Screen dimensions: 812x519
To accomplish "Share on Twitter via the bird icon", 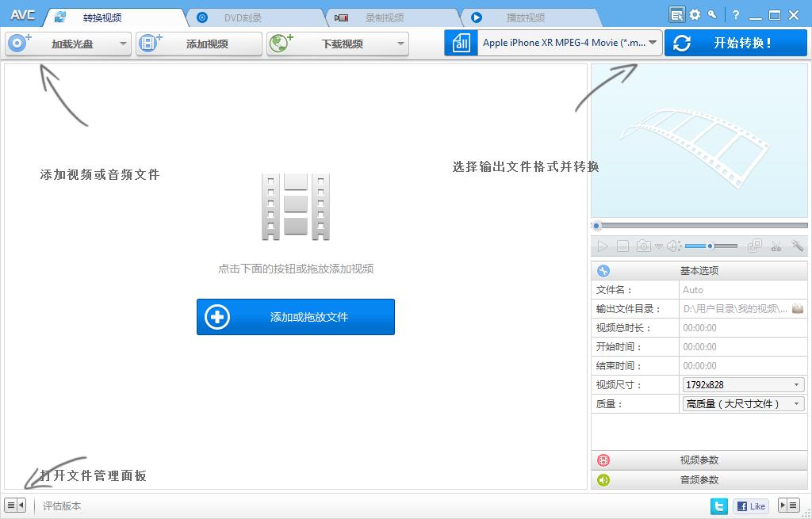I will 719,506.
